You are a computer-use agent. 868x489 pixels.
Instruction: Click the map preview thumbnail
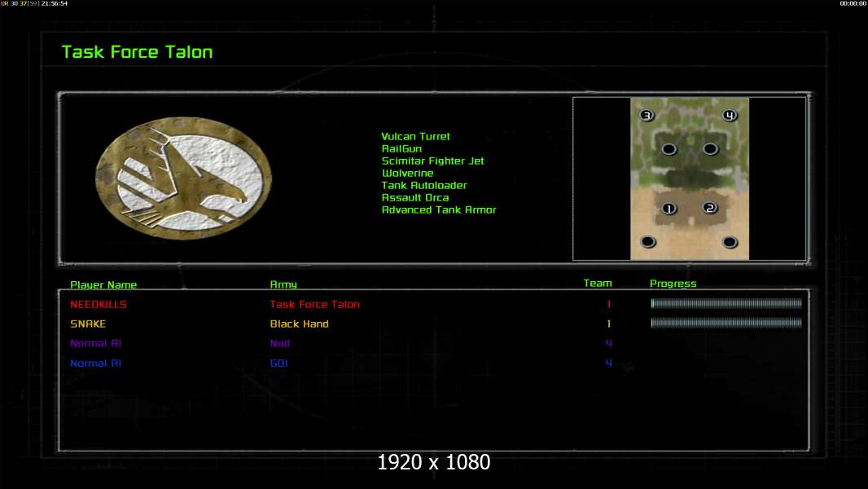point(690,178)
